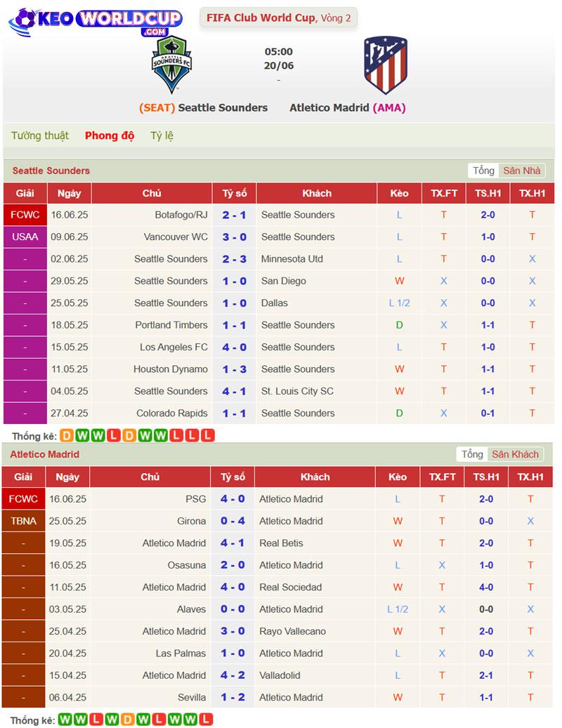Click the 1 - 2 score for Sevilla match
Viewport: 562px width, 728px height.
pyautogui.click(x=233, y=697)
